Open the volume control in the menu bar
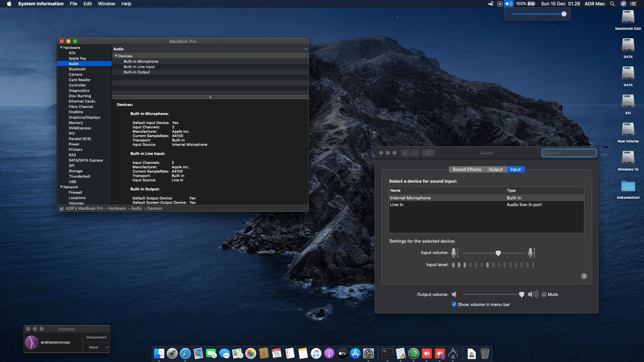This screenshot has height=362, width=644. coord(508,4)
